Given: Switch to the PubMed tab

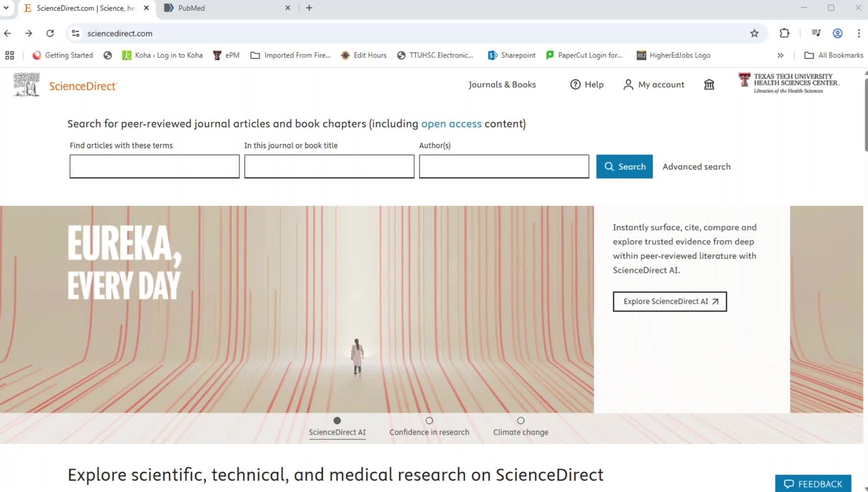Looking at the screenshot, I should [x=226, y=8].
